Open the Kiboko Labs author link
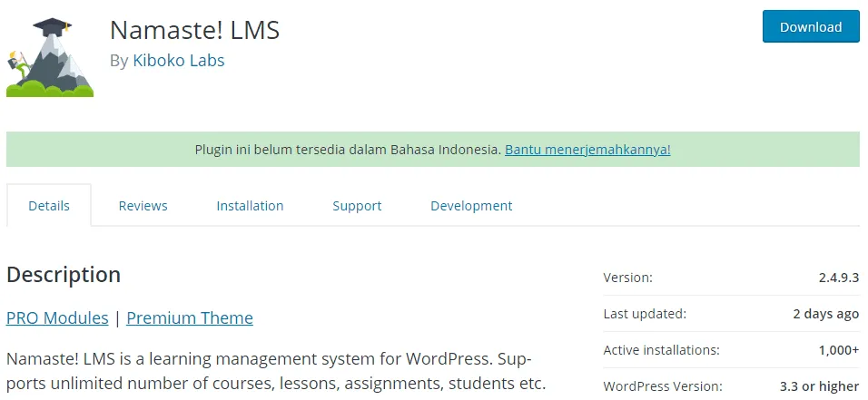Viewport: 868px width, 400px height. coord(178,60)
